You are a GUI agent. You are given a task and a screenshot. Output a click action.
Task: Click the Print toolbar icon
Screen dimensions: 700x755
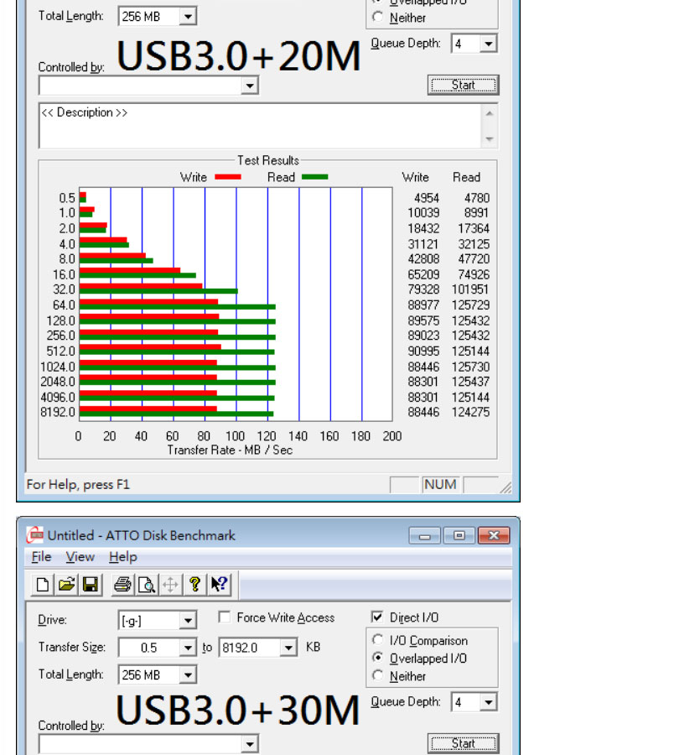pos(122,585)
